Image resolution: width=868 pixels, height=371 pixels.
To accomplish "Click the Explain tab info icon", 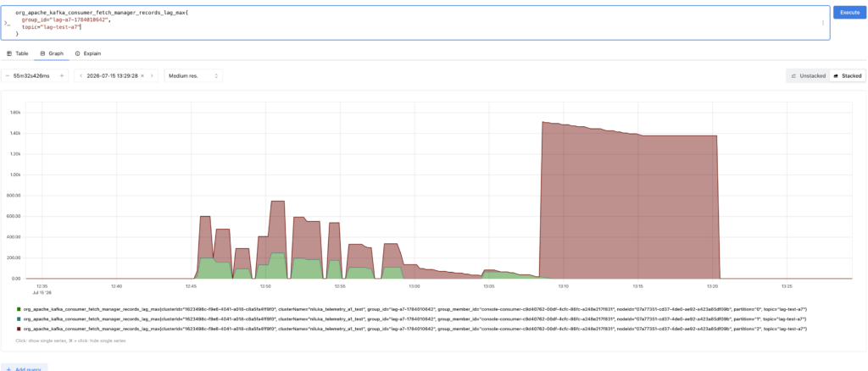I will click(x=77, y=53).
